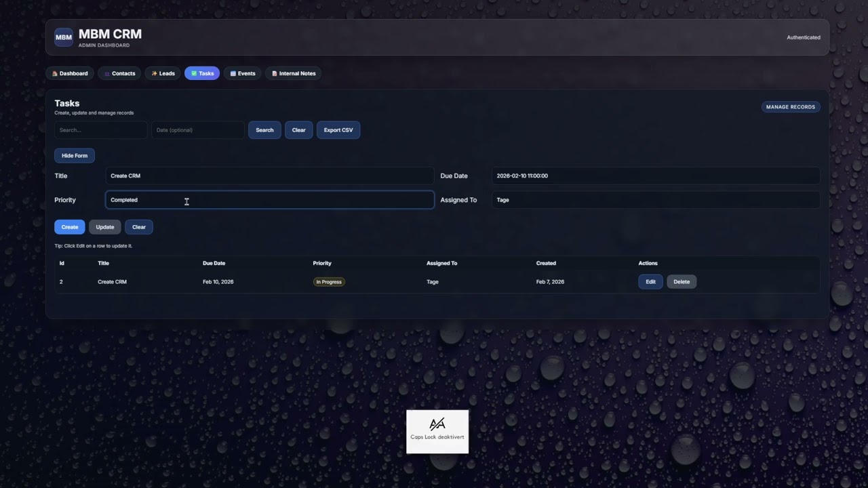868x488 pixels.
Task: Edit the Title field containing Create CRM
Action: [x=270, y=176]
